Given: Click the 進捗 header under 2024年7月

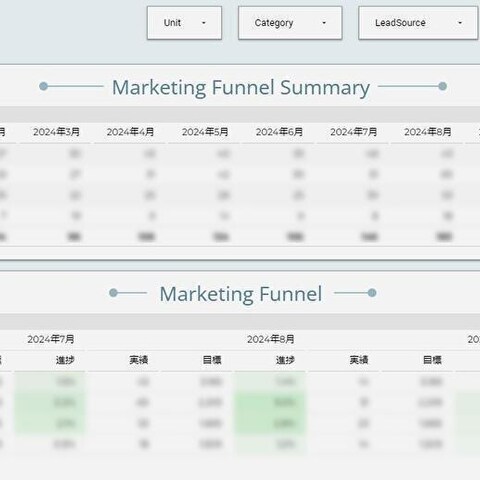Looking at the screenshot, I should click(65, 360).
